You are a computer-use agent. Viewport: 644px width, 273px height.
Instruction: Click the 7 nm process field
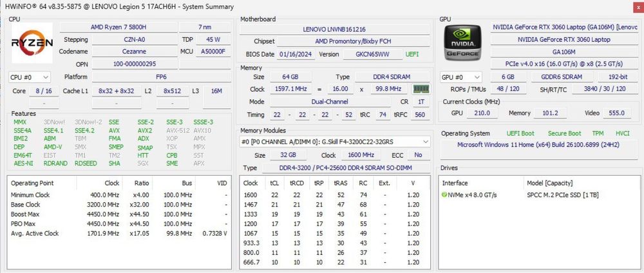click(205, 27)
